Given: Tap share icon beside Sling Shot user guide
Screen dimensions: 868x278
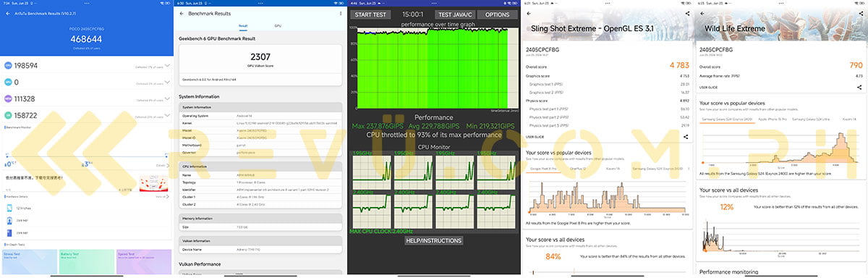Looking at the screenshot, I should pos(685,136).
